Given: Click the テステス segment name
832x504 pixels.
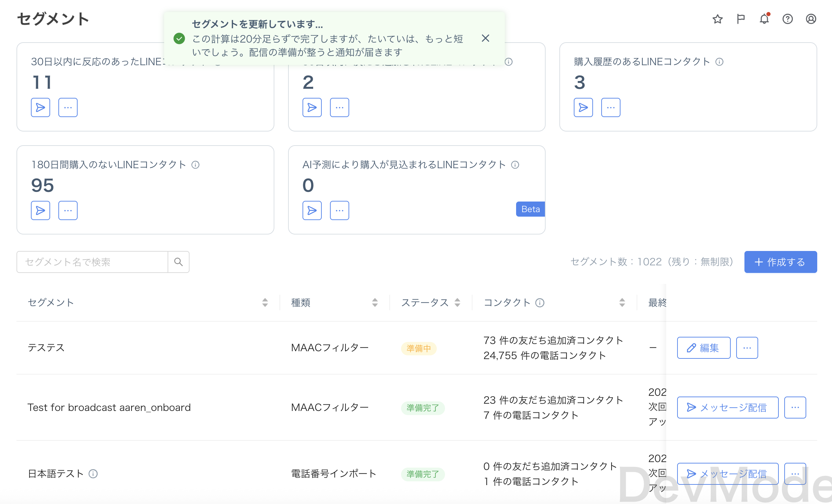Looking at the screenshot, I should pos(46,348).
